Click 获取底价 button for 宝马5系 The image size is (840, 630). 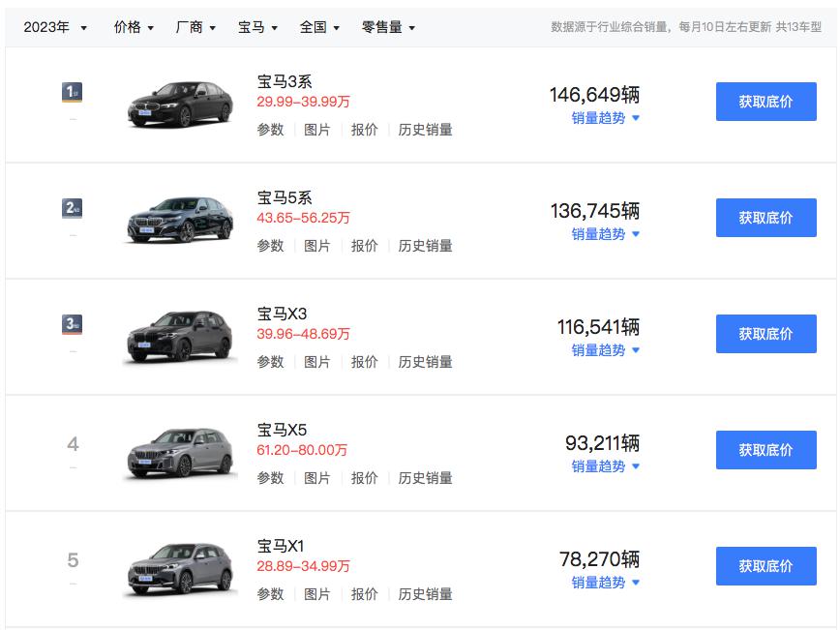(765, 218)
